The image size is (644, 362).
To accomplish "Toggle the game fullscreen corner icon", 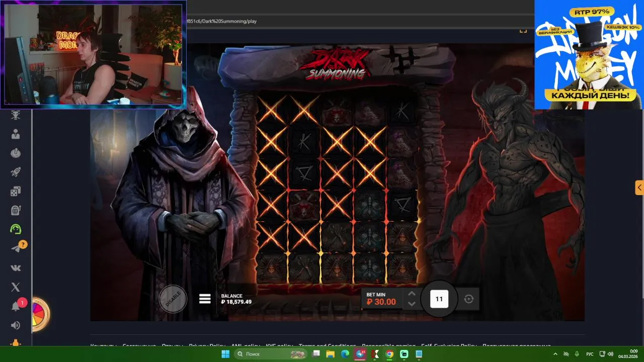I will point(523,31).
